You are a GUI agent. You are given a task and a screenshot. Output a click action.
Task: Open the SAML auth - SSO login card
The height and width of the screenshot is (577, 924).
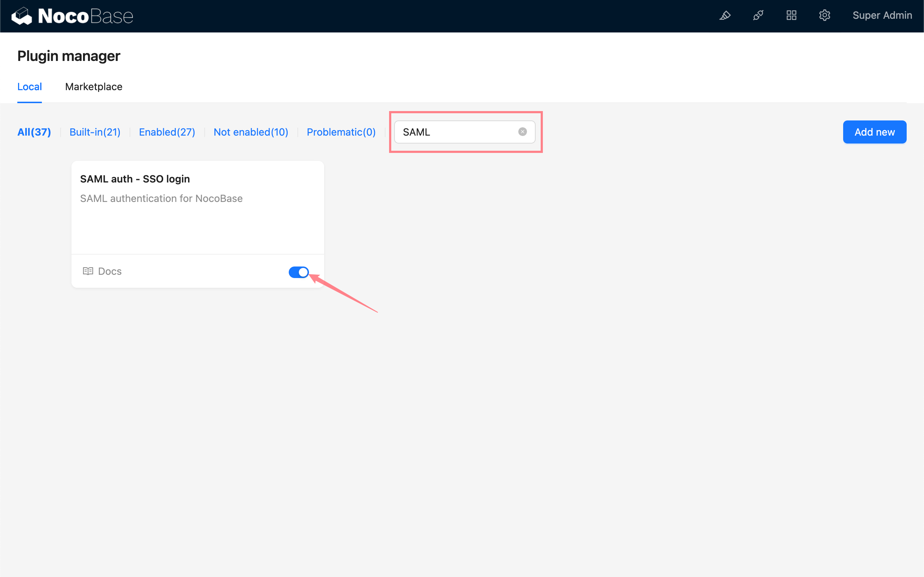click(135, 179)
